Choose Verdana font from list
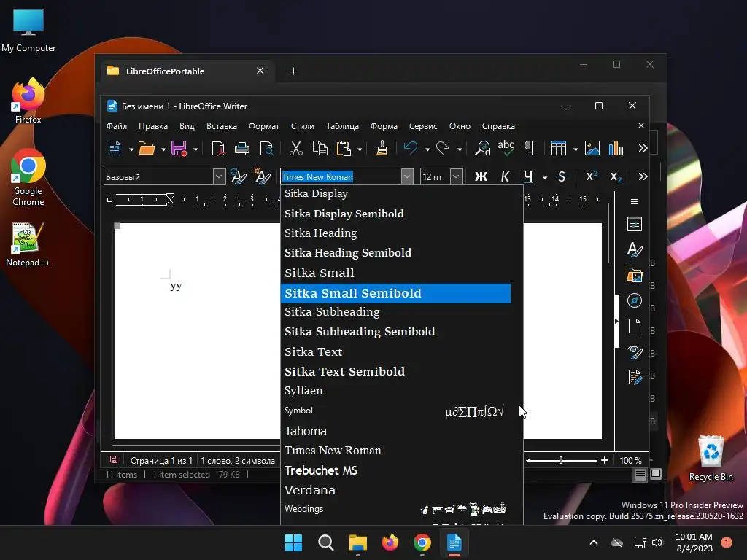The width and height of the screenshot is (747, 560). click(396, 490)
